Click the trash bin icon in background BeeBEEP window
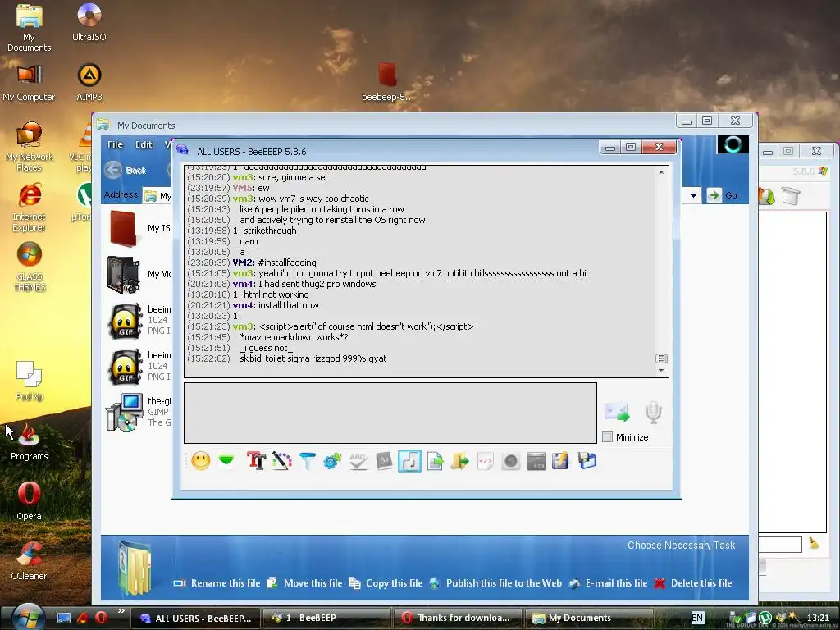The width and height of the screenshot is (840, 630). click(791, 195)
